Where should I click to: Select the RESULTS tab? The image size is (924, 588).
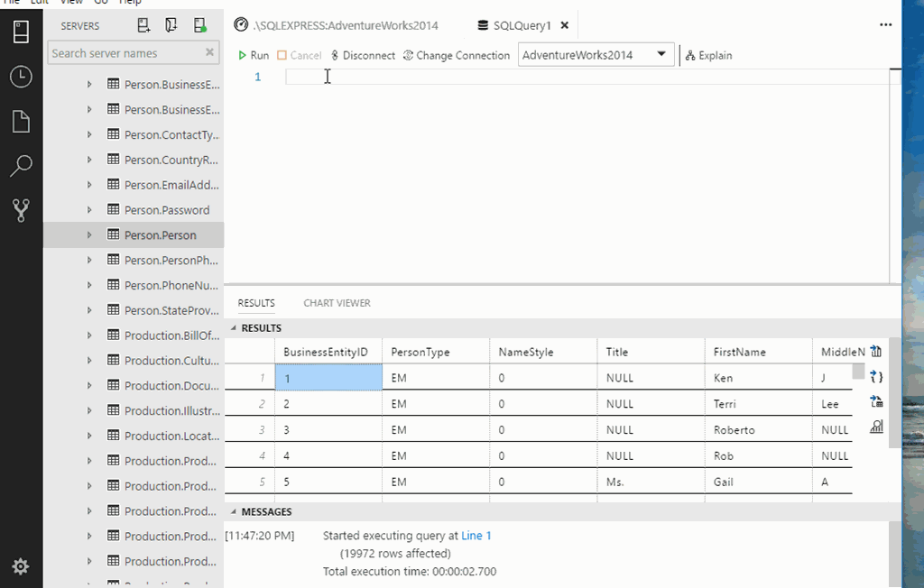pos(256,303)
